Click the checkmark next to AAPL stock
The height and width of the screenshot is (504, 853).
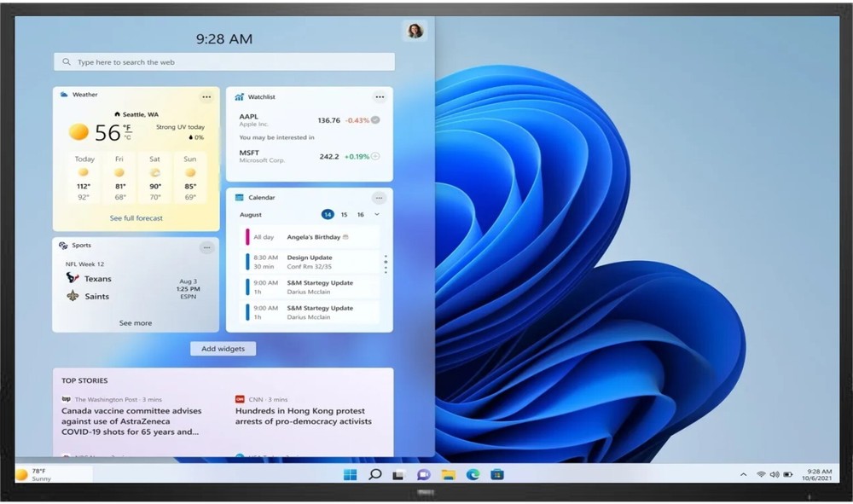click(375, 120)
